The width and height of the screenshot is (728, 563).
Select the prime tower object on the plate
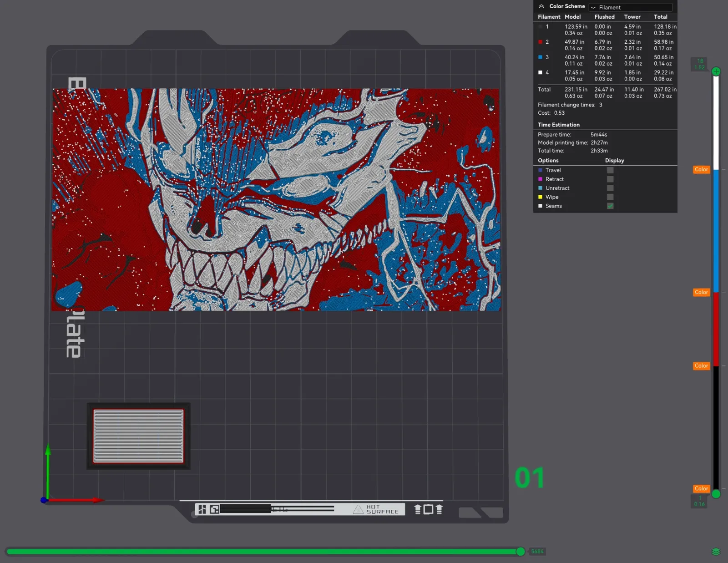click(x=138, y=436)
